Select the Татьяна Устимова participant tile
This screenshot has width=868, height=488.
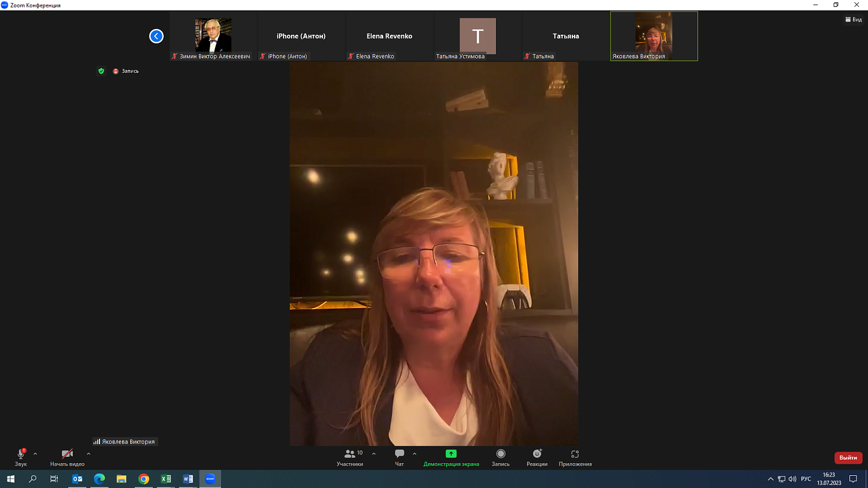pyautogui.click(x=477, y=36)
